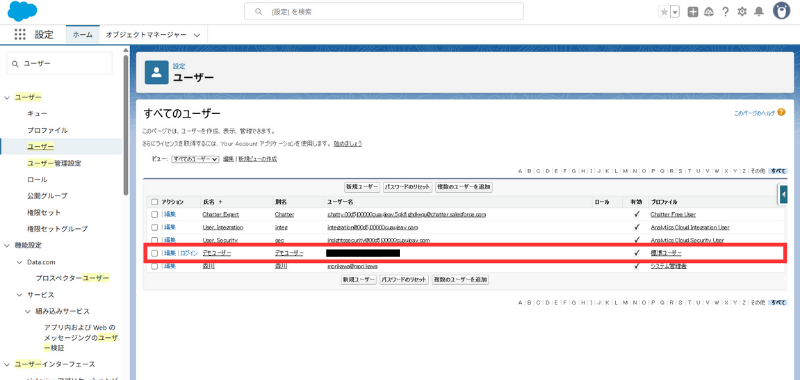The height and width of the screenshot is (380, 800).
Task: Sort by the 氏名 column header
Action: (x=209, y=202)
